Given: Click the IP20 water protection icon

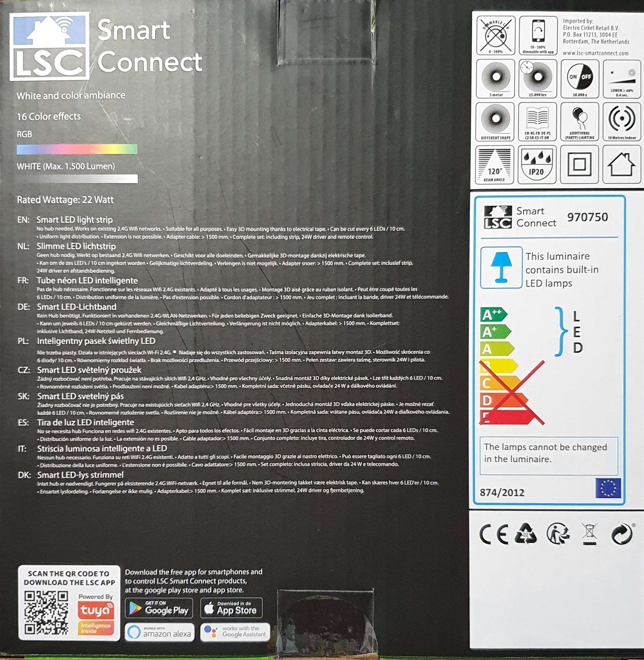Looking at the screenshot, I should (537, 165).
